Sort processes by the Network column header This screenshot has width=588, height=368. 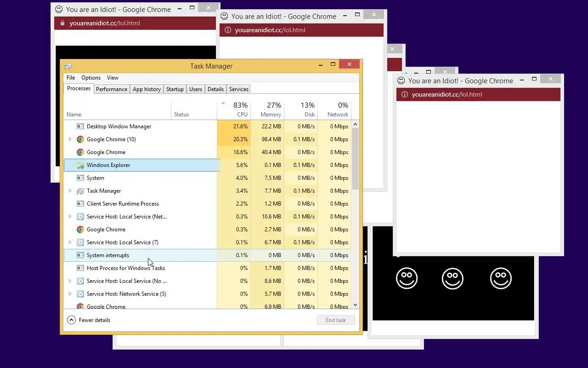pyautogui.click(x=334, y=109)
